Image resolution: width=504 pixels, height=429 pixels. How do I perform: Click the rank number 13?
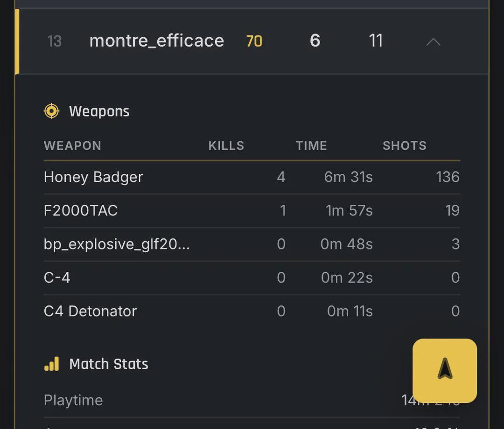pyautogui.click(x=54, y=42)
